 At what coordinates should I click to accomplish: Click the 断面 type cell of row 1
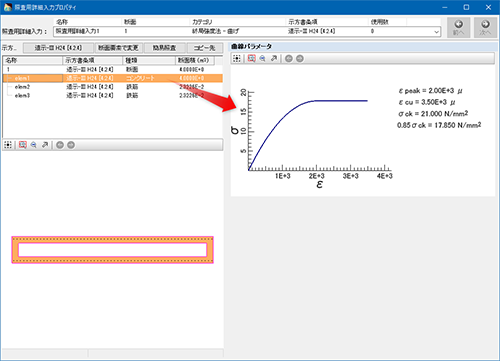132,69
